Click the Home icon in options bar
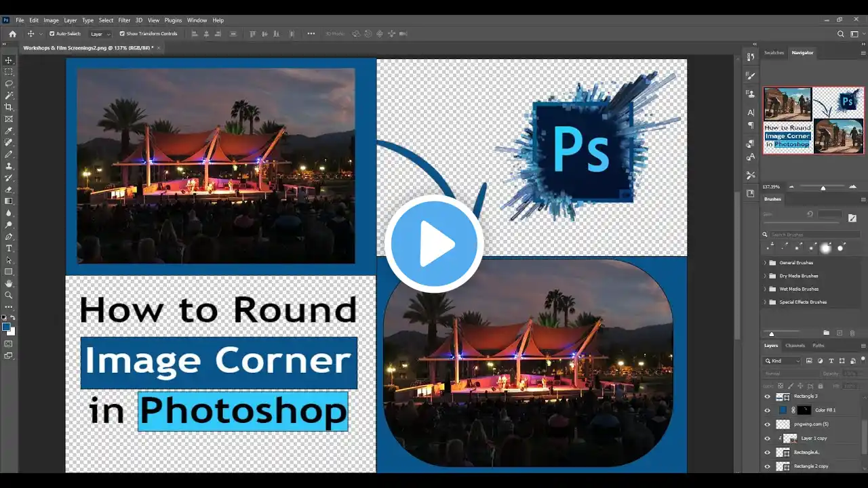This screenshot has width=868, height=488. pyautogui.click(x=12, y=34)
